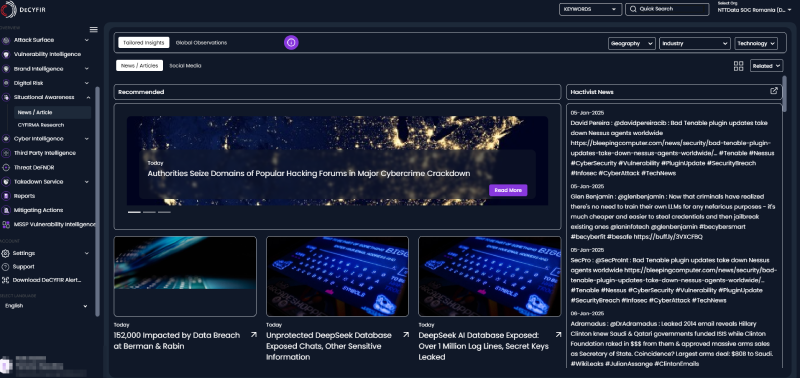Screen dimensions: 800x378
Task: Click the Threat DeFNDR sidebar icon
Action: (6, 167)
